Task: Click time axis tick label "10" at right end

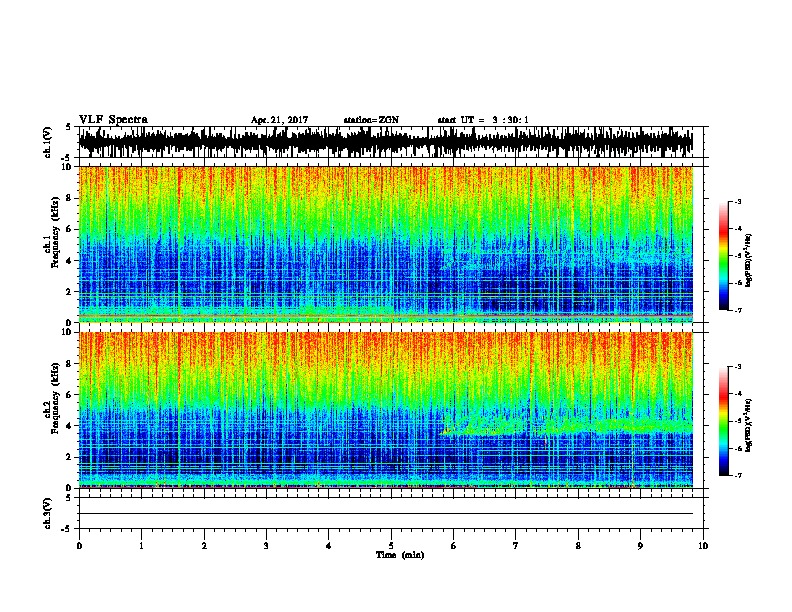Action: coord(703,546)
